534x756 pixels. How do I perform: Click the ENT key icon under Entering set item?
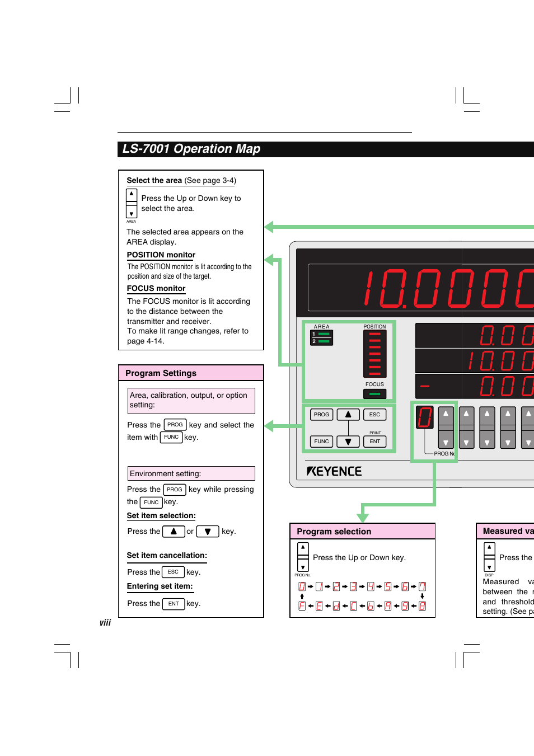point(174,604)
